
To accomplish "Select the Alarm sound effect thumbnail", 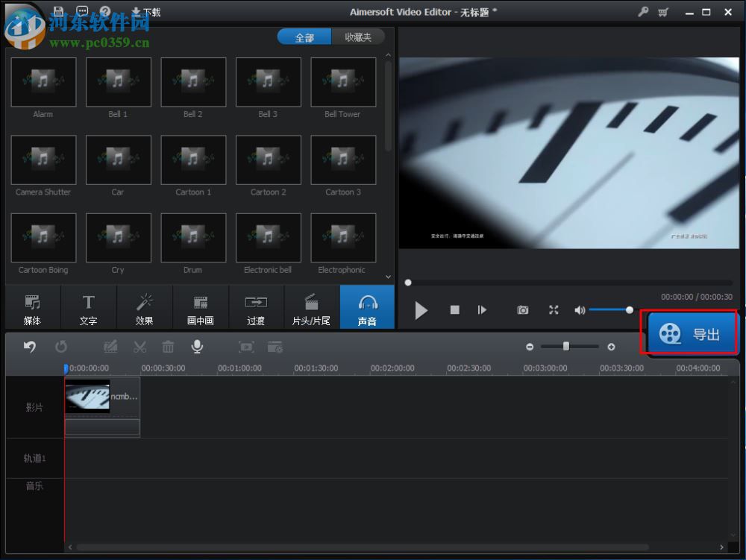I will pos(43,82).
